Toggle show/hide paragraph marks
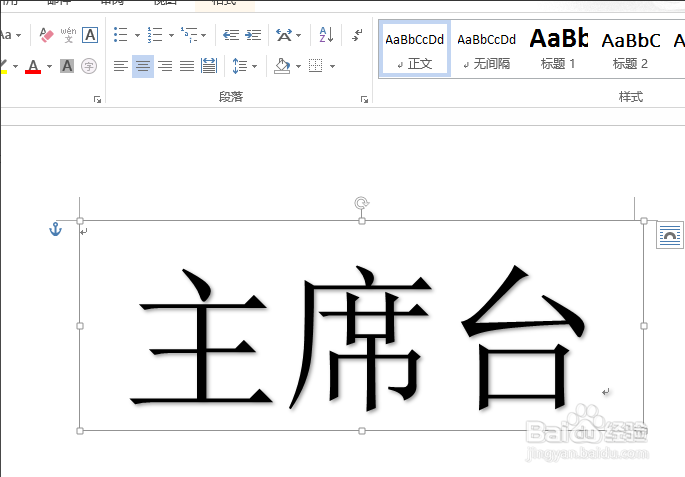The width and height of the screenshot is (685, 477). (357, 35)
